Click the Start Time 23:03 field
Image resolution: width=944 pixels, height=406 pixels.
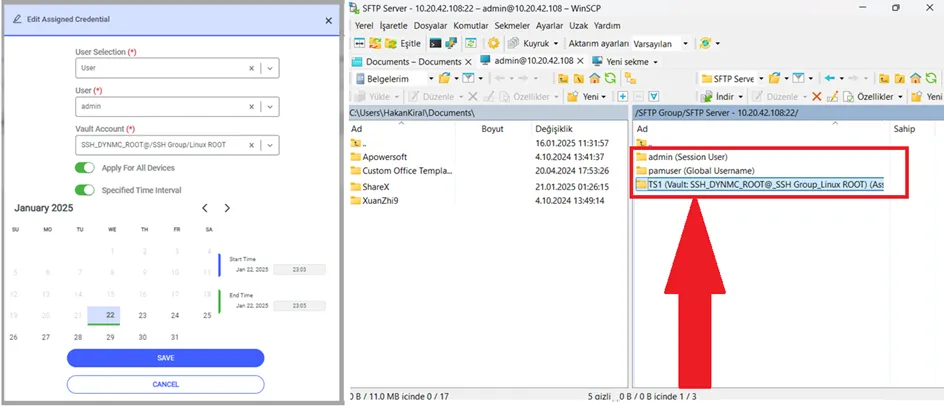point(299,269)
